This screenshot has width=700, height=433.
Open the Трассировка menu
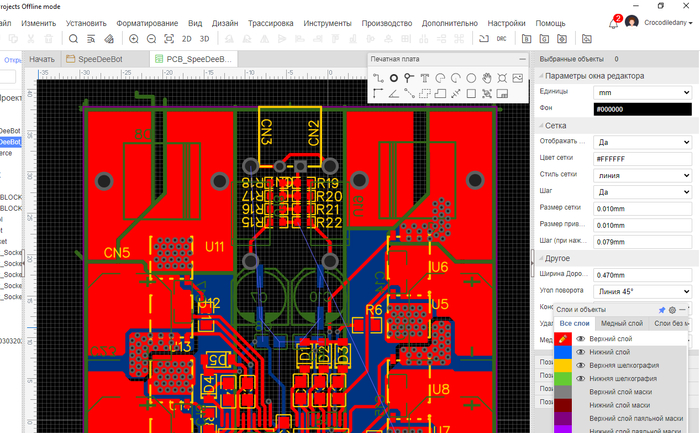click(x=271, y=23)
